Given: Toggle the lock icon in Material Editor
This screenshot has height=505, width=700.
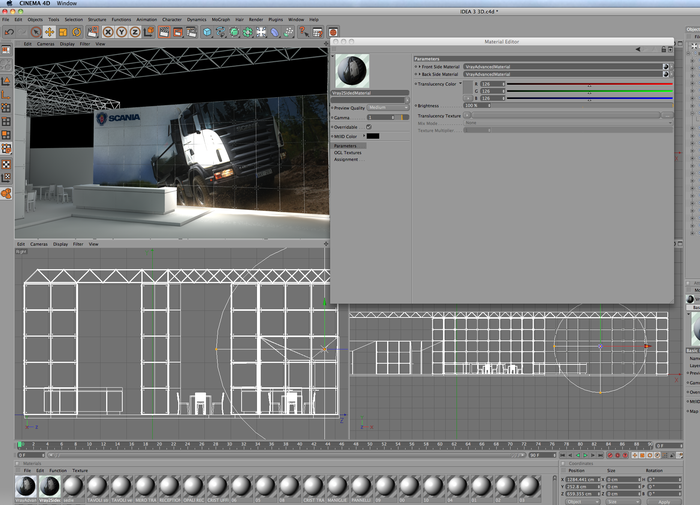Looking at the screenshot, I should coord(663,49).
